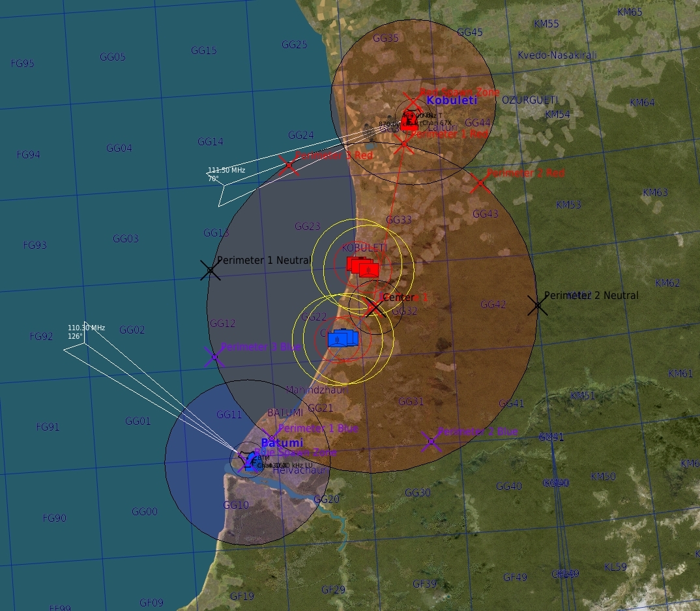Select the Perimeter 2 Neutral X marker
Viewport: 700px width, 611px height.
(537, 305)
